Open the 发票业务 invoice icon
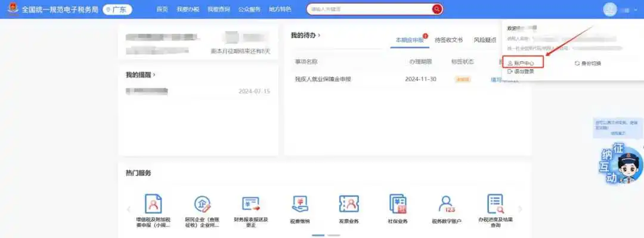Image resolution: width=644 pixels, height=238 pixels. [x=349, y=204]
